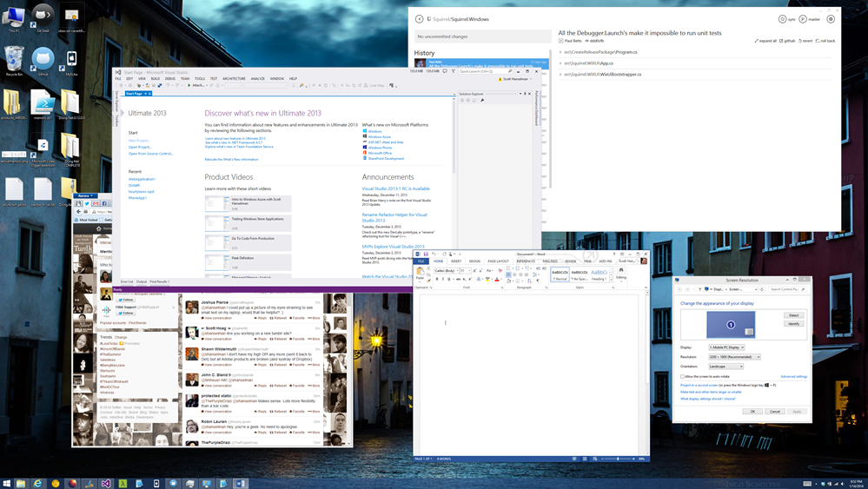The image size is (868, 489).
Task: Click the roll back button in GitHub
Action: point(825,41)
